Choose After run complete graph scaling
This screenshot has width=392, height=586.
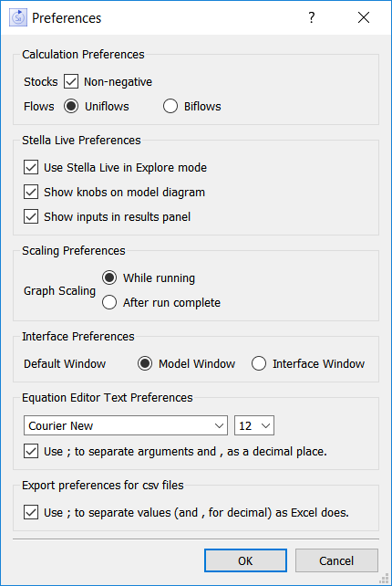(109, 302)
